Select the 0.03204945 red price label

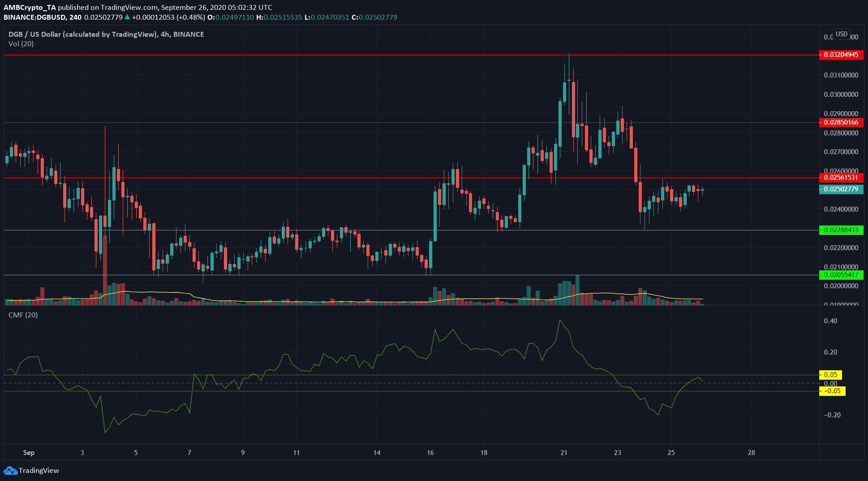point(841,55)
